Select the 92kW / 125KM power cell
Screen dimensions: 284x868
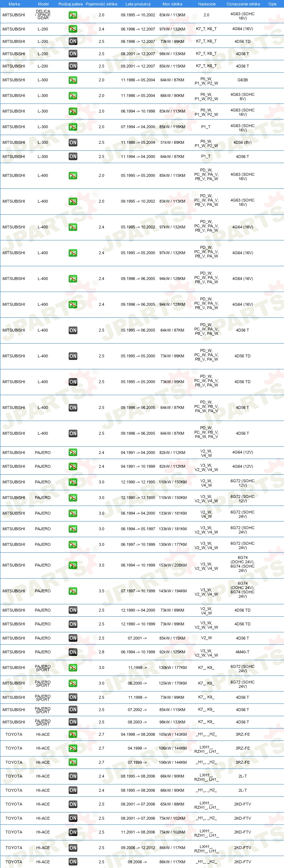(173, 652)
